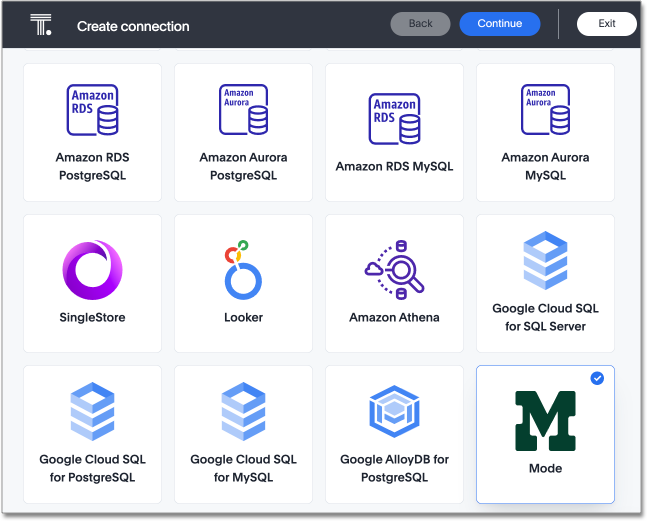
Task: Click the ThoughtSpot logo in header
Action: pos(40,25)
